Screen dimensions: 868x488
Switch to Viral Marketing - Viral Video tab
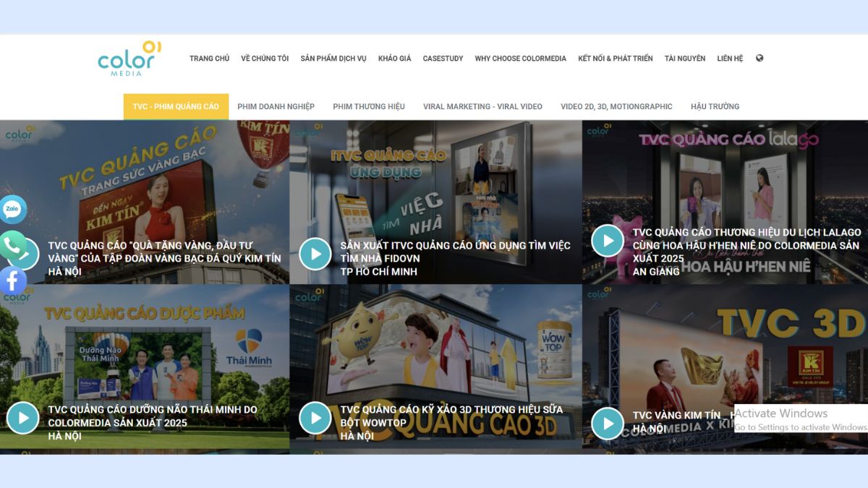tap(482, 106)
